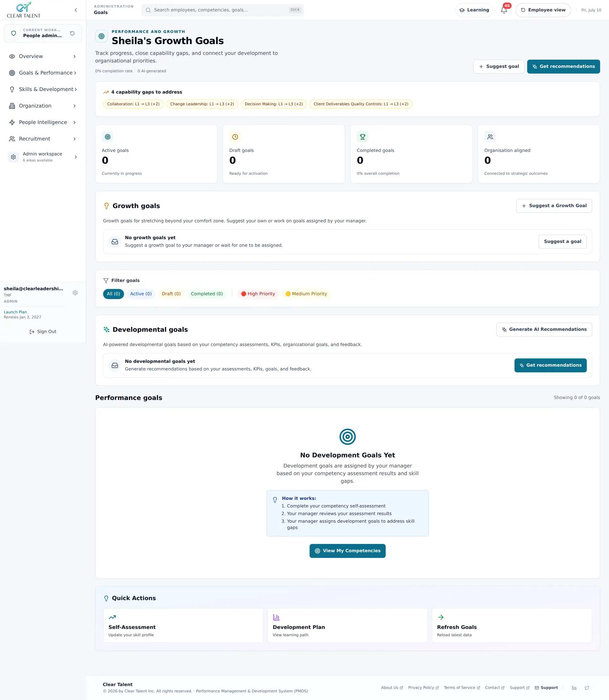Click the inbox icon by No growth goals yet

click(115, 242)
